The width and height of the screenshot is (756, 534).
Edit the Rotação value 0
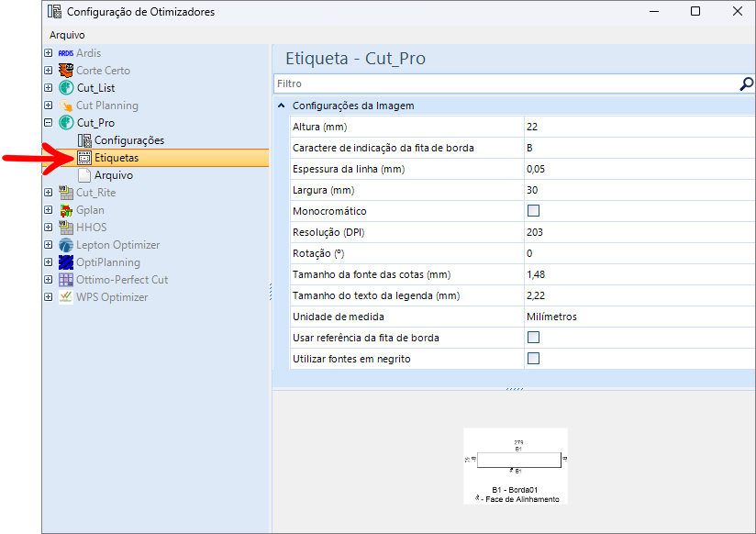click(639, 253)
